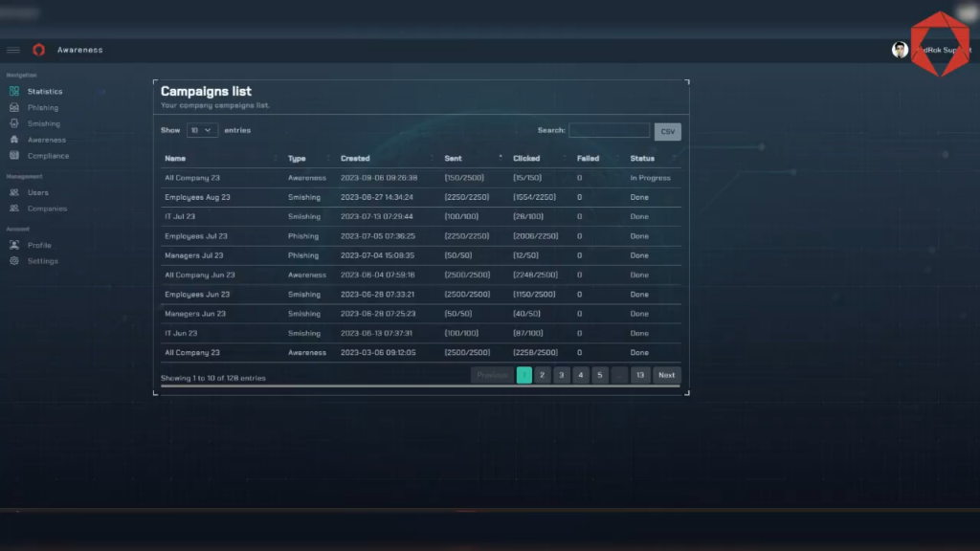Select the Statistics sidebar icon
This screenshot has width=980, height=551.
pos(14,91)
